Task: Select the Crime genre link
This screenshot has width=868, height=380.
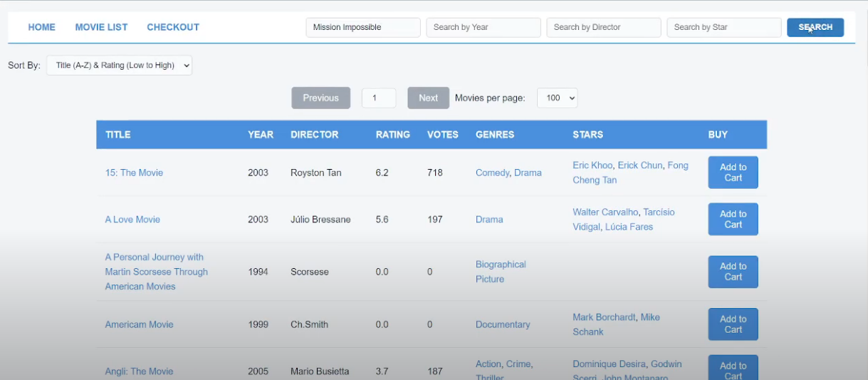Action: 518,364
